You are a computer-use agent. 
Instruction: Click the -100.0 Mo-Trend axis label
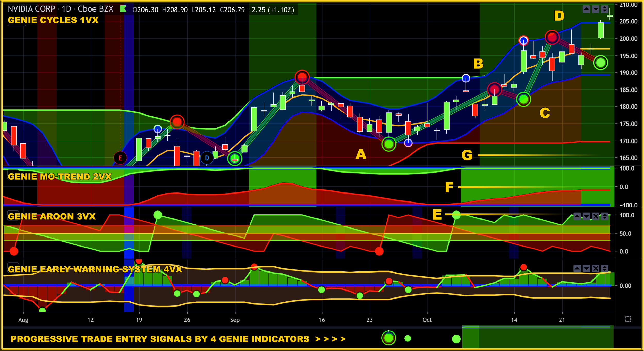pyautogui.click(x=628, y=205)
